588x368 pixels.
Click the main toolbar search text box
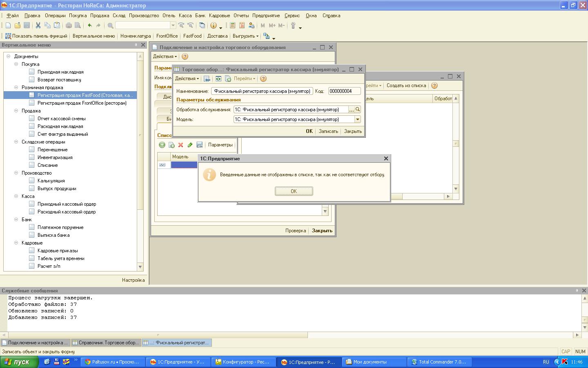[143, 25]
